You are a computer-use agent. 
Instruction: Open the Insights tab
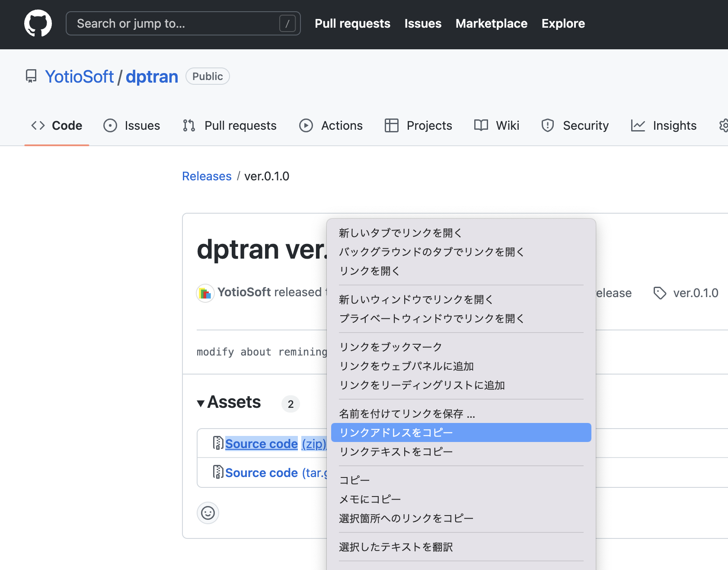pyautogui.click(x=664, y=125)
